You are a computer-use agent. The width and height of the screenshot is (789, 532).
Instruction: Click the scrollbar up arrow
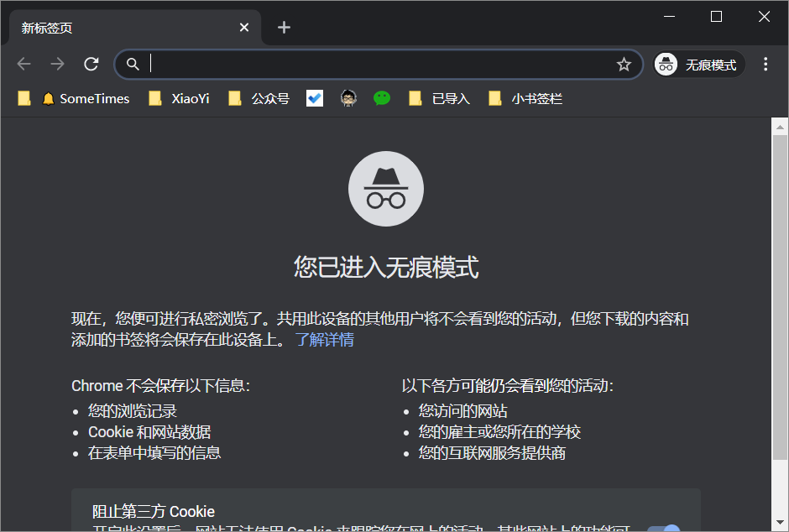(x=780, y=128)
